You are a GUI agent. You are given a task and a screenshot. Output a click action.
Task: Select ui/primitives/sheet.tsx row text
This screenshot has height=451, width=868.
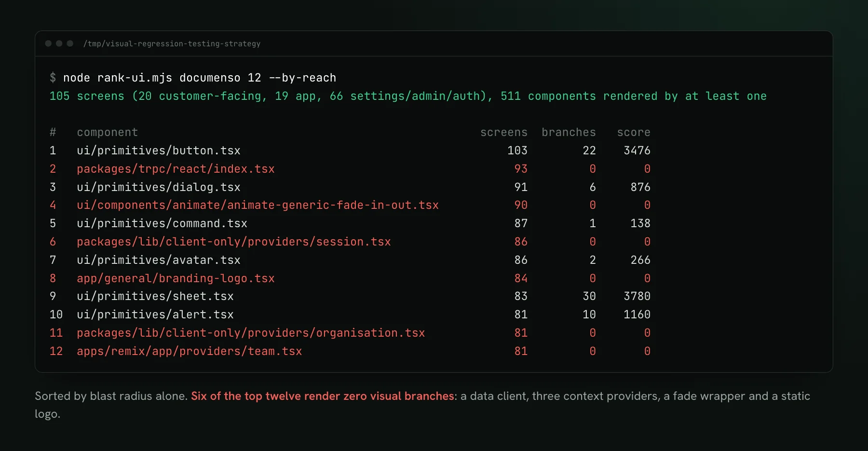(x=155, y=297)
